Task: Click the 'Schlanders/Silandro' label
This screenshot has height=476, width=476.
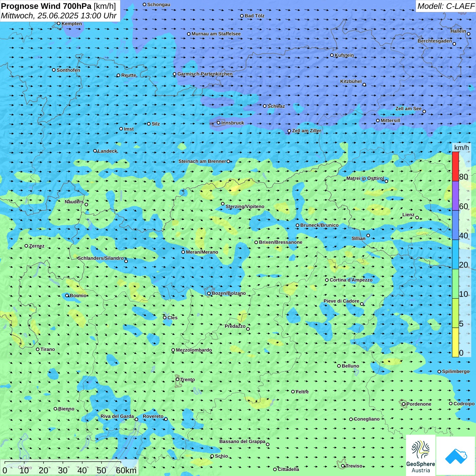Action: (101, 258)
